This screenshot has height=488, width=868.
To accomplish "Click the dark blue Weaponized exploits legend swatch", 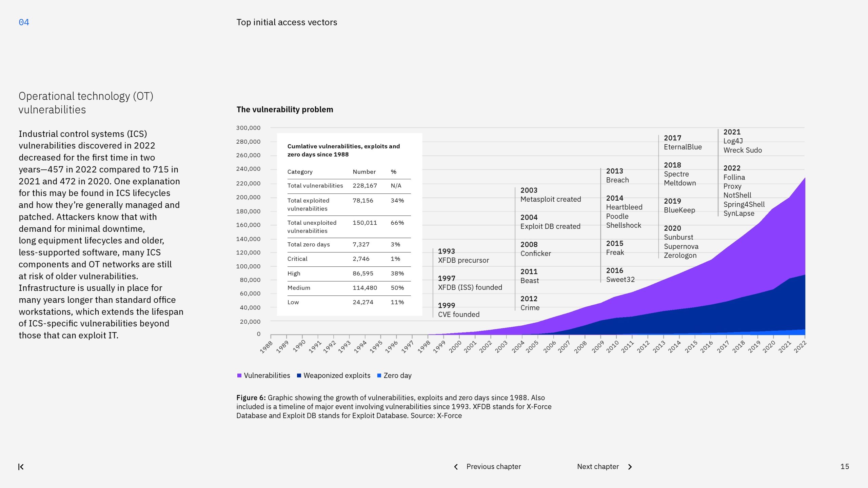I will click(x=299, y=375).
